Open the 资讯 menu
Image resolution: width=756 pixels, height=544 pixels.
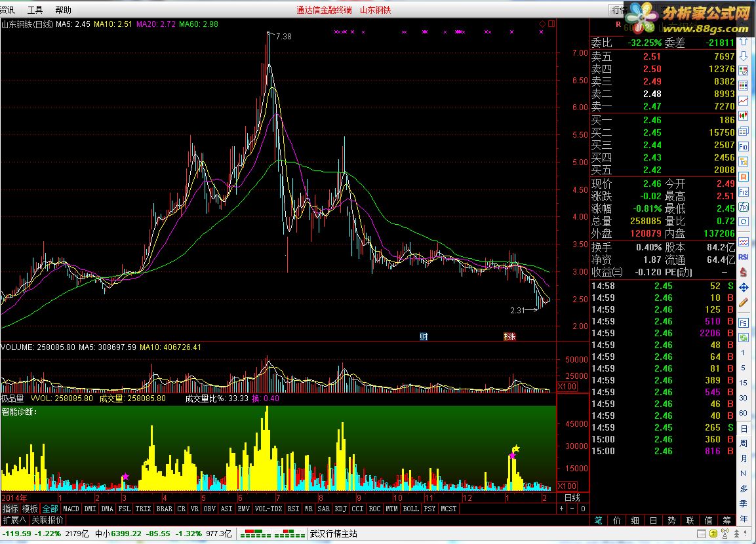pos(8,10)
